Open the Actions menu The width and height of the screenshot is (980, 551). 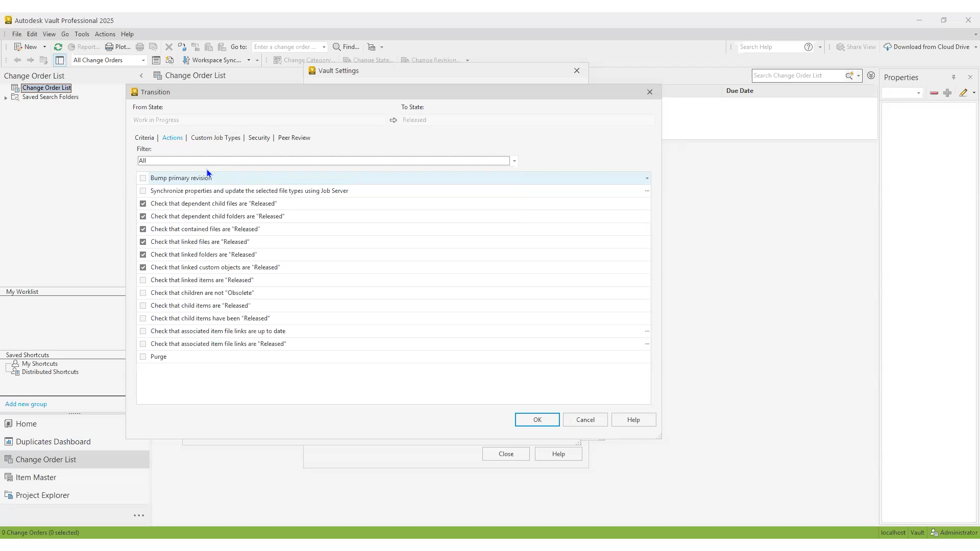click(x=105, y=34)
